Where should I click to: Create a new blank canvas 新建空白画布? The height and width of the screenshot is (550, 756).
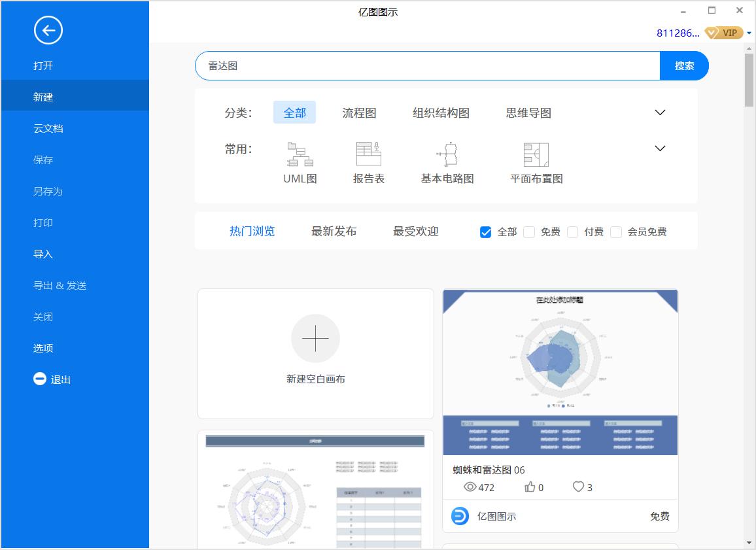click(x=316, y=353)
